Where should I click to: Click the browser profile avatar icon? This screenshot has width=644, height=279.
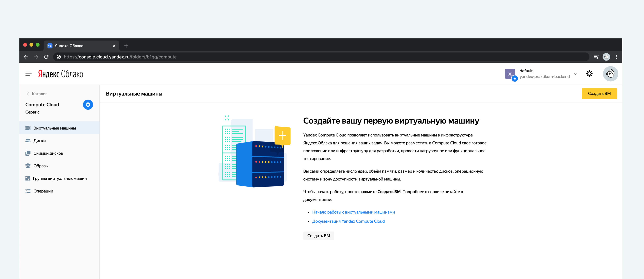[606, 57]
